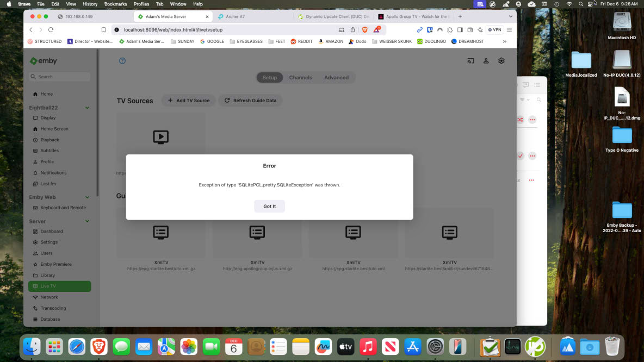Select the Library folder icon in the sidebar
The width and height of the screenshot is (644, 362).
click(34, 275)
